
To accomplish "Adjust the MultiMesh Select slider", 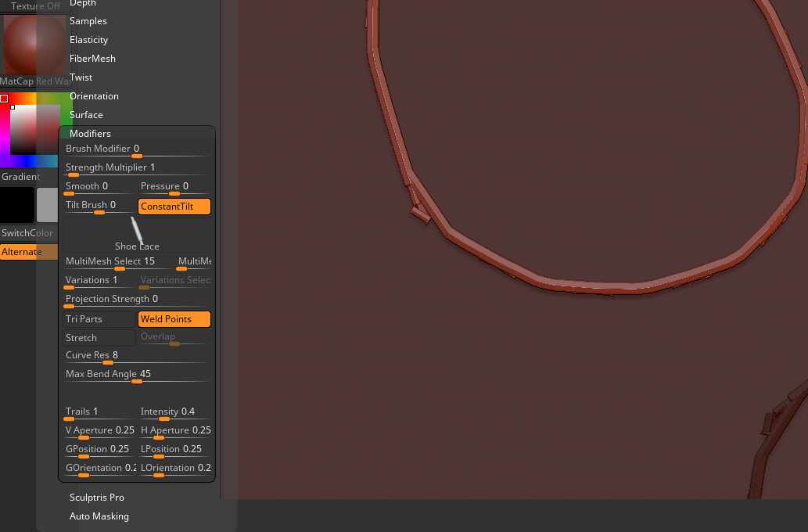I will [x=118, y=263].
